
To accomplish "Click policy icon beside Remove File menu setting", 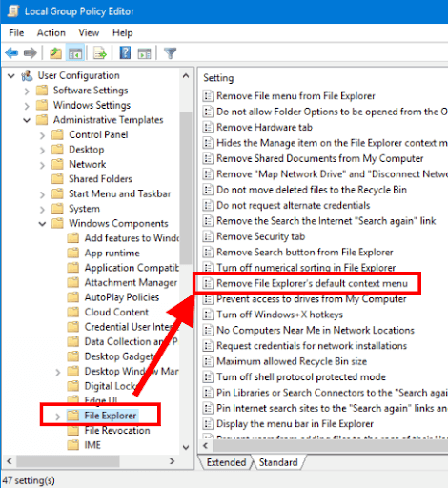I will pyautogui.click(x=208, y=96).
